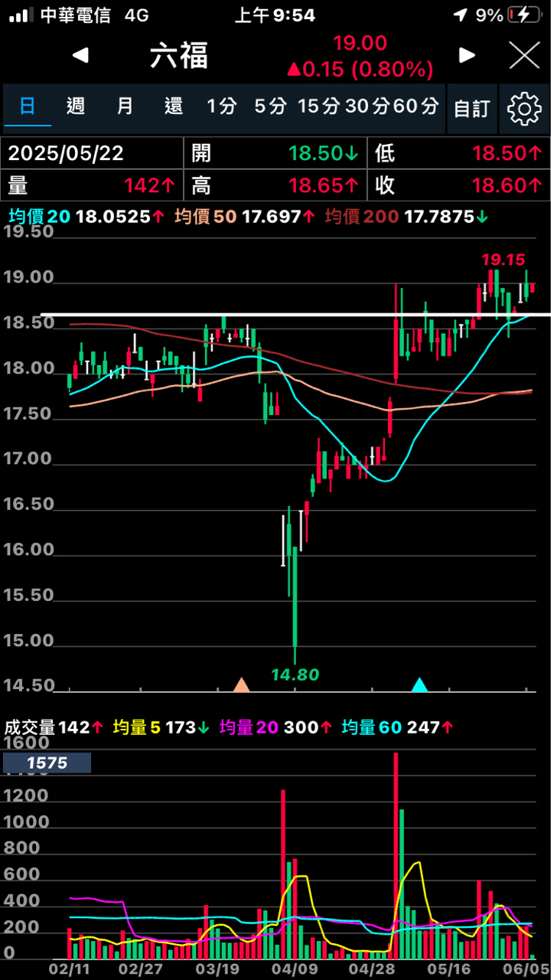
Task: Switch to 月 monthly chart tab
Action: click(x=125, y=106)
